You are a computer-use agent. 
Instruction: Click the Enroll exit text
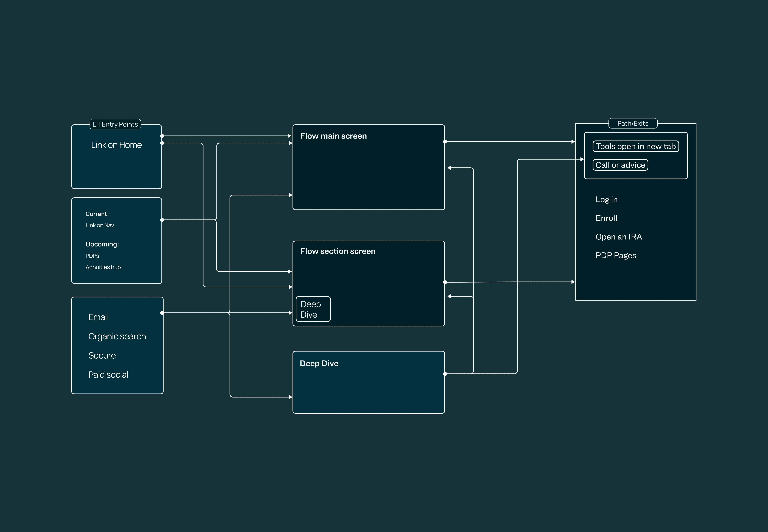click(606, 218)
